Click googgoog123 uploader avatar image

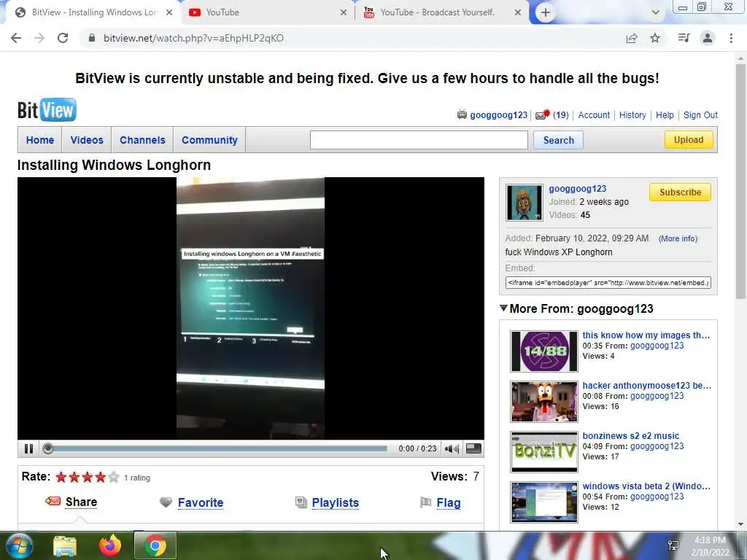tap(524, 203)
